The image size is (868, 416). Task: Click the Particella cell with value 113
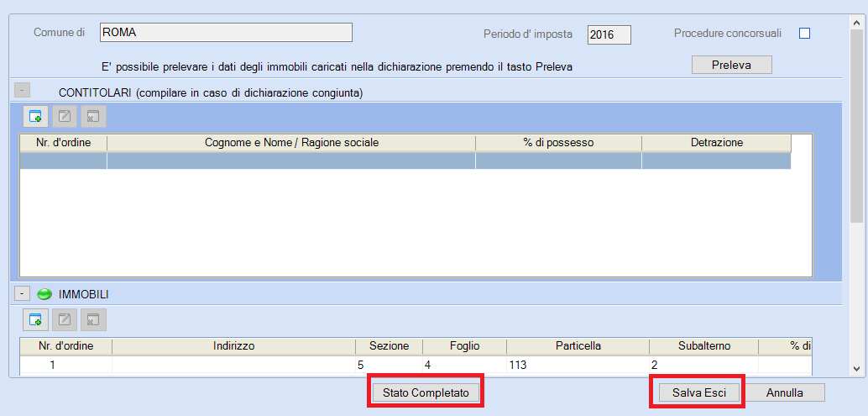tap(578, 365)
